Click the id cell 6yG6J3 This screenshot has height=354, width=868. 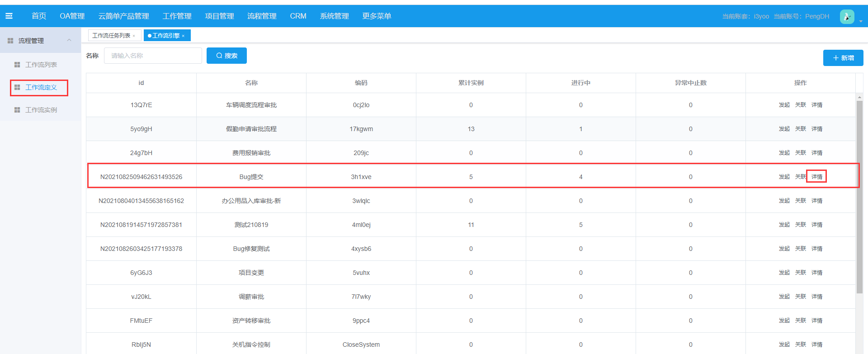tap(141, 273)
